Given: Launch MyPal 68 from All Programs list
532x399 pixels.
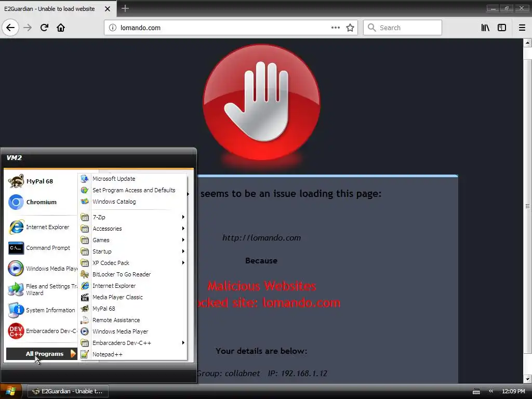Looking at the screenshot, I should point(133,309).
